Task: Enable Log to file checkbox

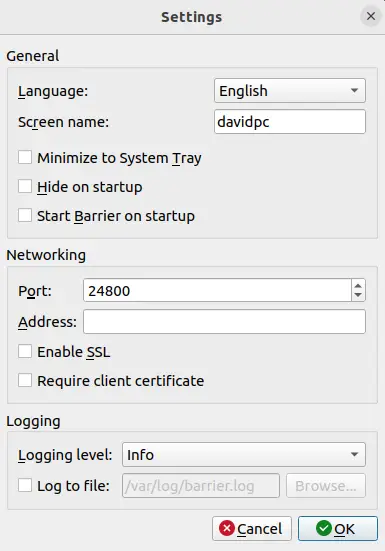Action: (25, 486)
